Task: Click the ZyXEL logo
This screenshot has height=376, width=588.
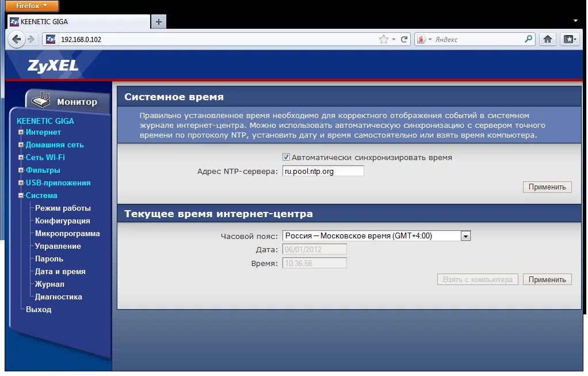Action: coord(53,66)
